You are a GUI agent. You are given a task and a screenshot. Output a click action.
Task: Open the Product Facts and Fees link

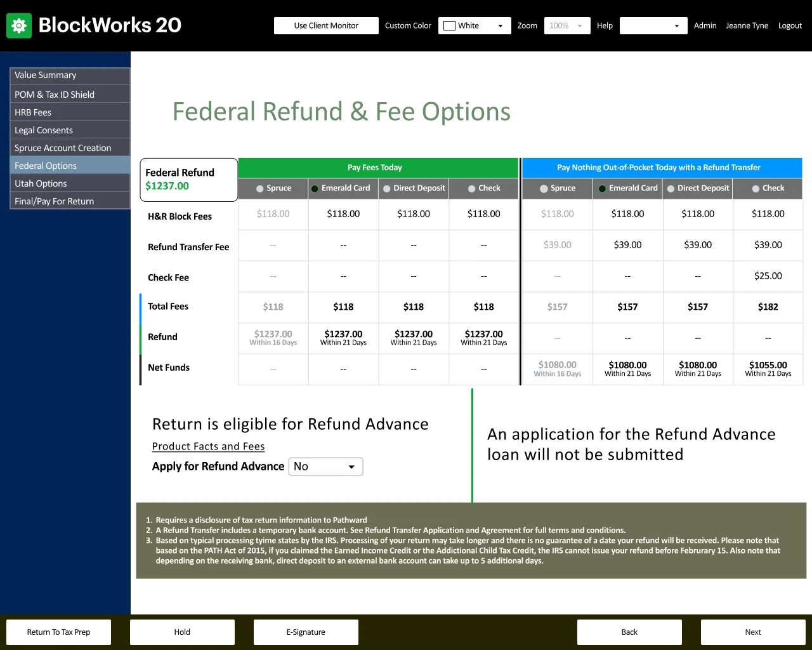(x=208, y=446)
